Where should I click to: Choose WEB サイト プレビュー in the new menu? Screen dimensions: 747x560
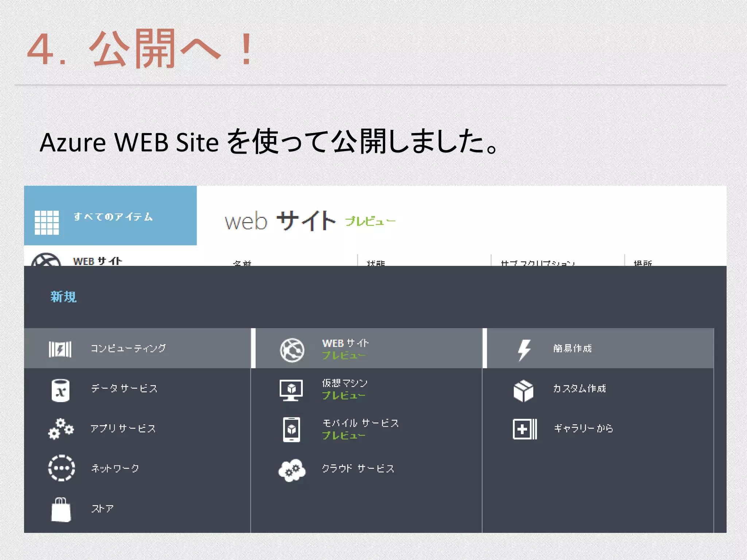click(369, 348)
